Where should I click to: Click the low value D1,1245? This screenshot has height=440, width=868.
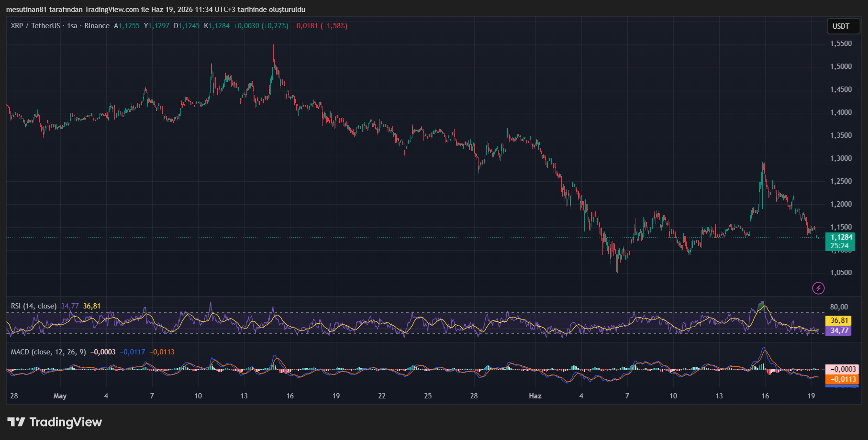187,26
